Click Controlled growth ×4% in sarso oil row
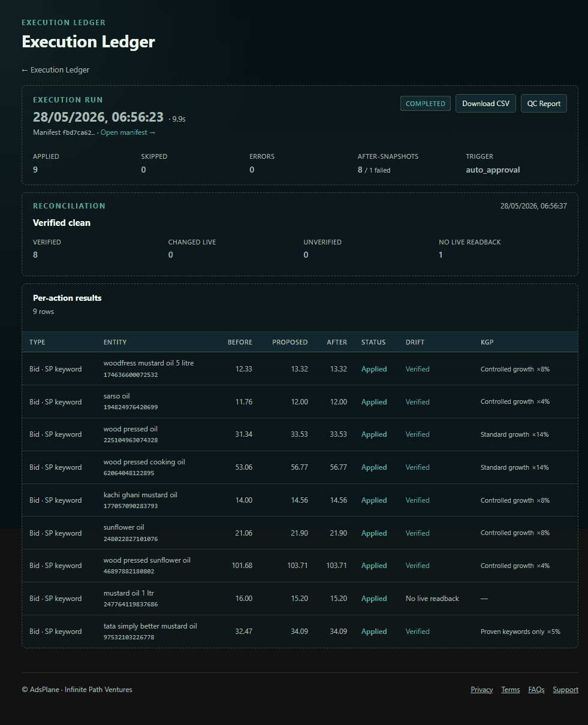Viewport: 588px width, 725px height. [x=515, y=402]
